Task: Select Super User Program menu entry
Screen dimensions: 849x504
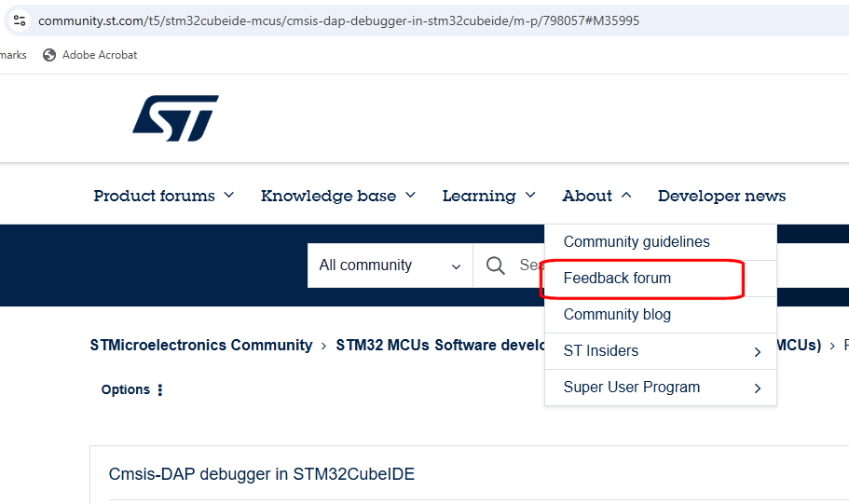Action: pos(661,387)
